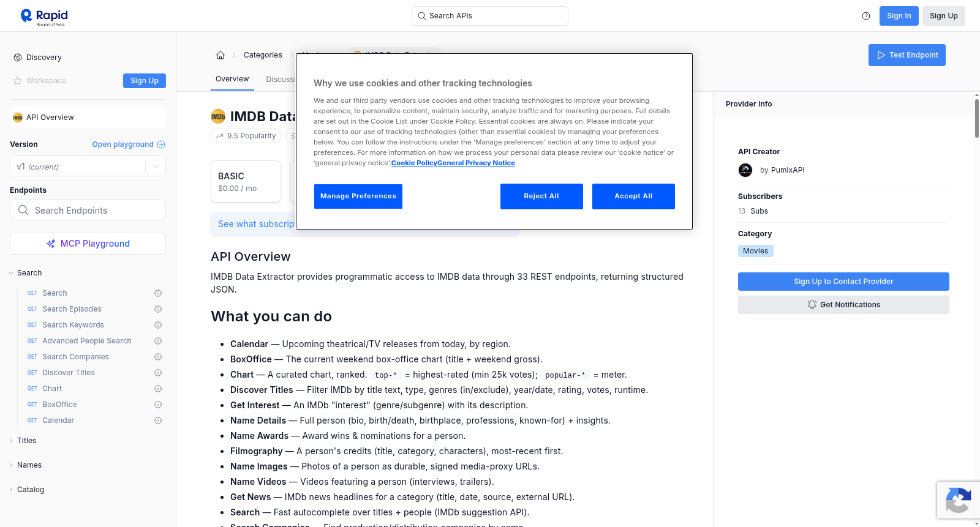The height and width of the screenshot is (527, 980).
Task: Click the Workspace star icon
Action: pyautogui.click(x=18, y=81)
